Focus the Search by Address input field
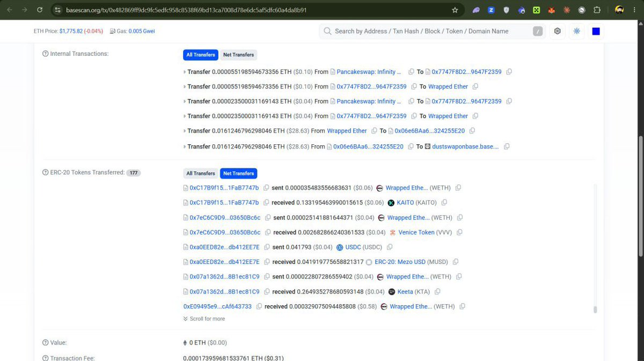The width and height of the screenshot is (644, 361). (432, 31)
